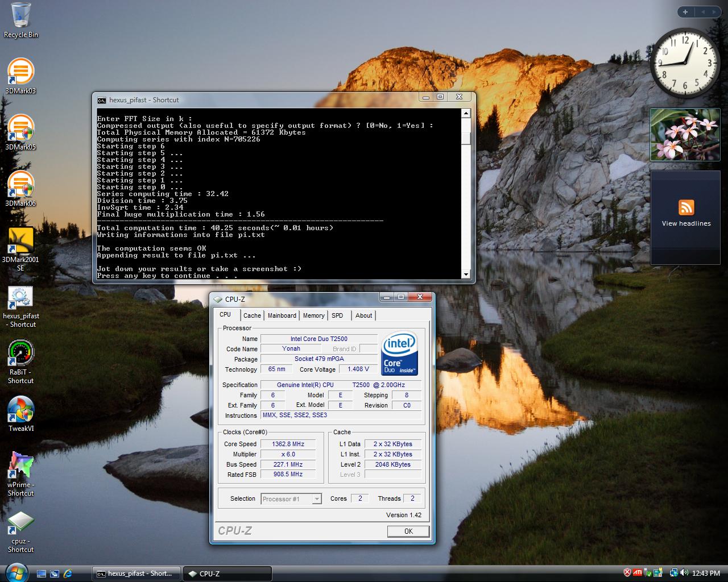Click the red security shield tray icon
Image resolution: width=728 pixels, height=582 pixels.
pyautogui.click(x=627, y=573)
